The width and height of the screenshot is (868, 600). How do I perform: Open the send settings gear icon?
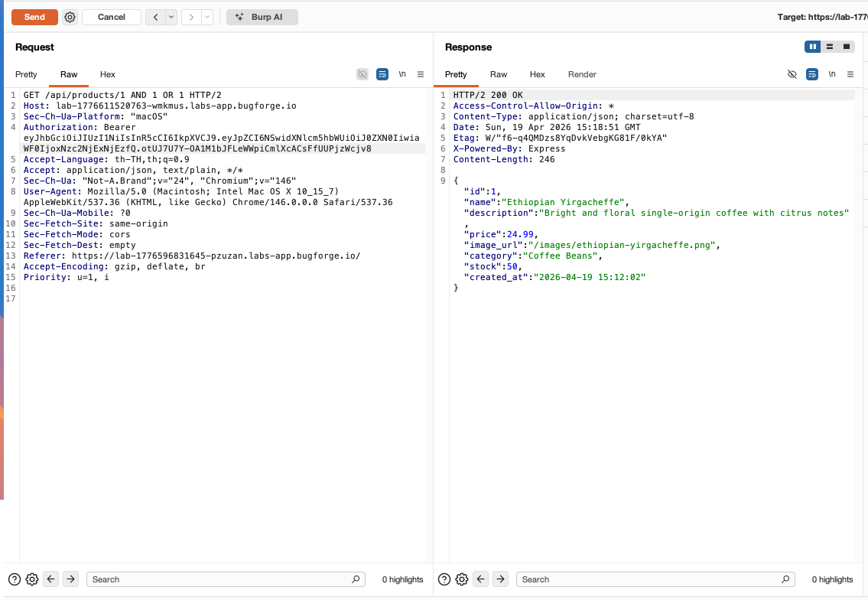coord(70,17)
